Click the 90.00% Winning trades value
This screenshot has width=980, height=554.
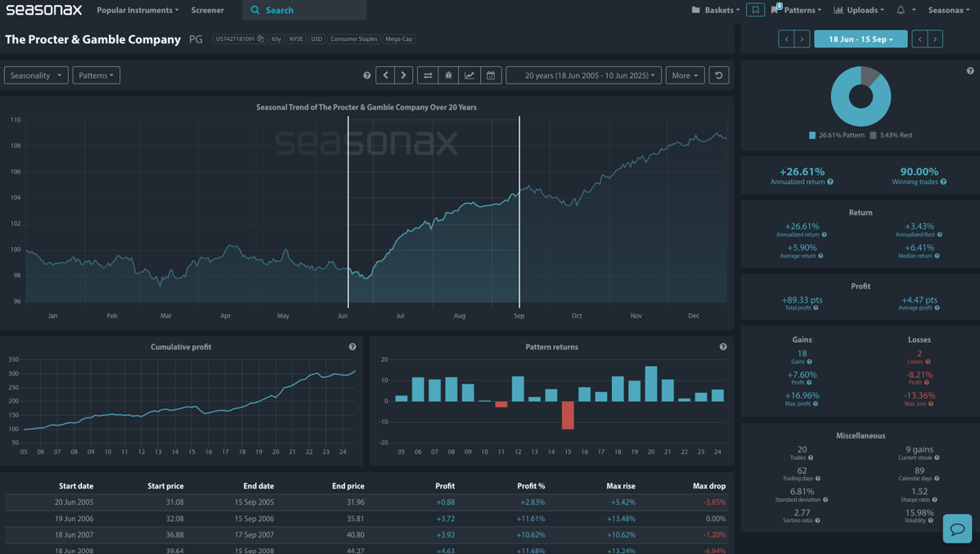click(919, 171)
